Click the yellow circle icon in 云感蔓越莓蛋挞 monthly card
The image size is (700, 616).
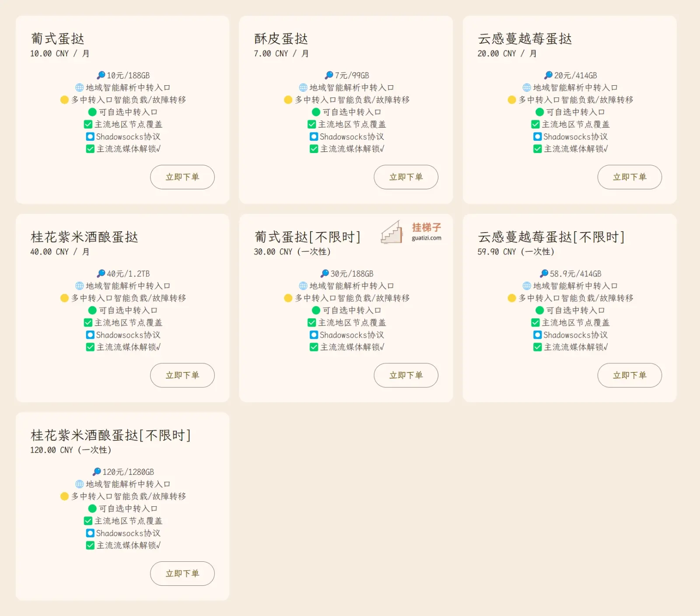pos(511,100)
